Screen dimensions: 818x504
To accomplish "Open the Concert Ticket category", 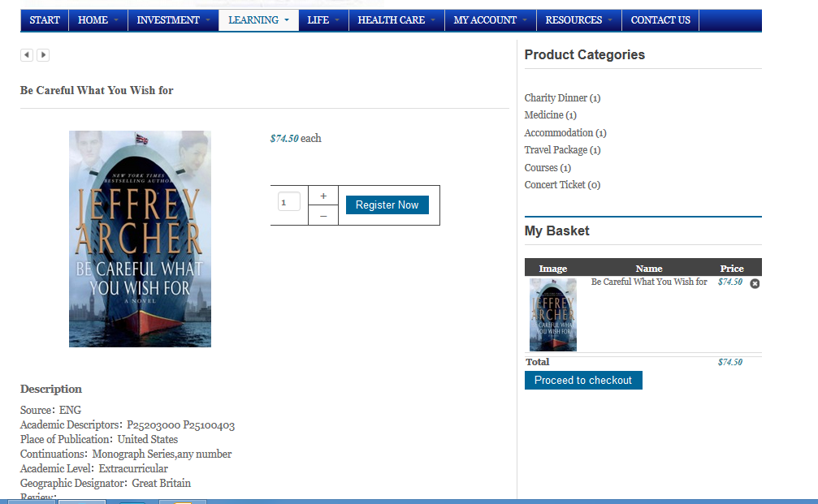I will [x=562, y=185].
